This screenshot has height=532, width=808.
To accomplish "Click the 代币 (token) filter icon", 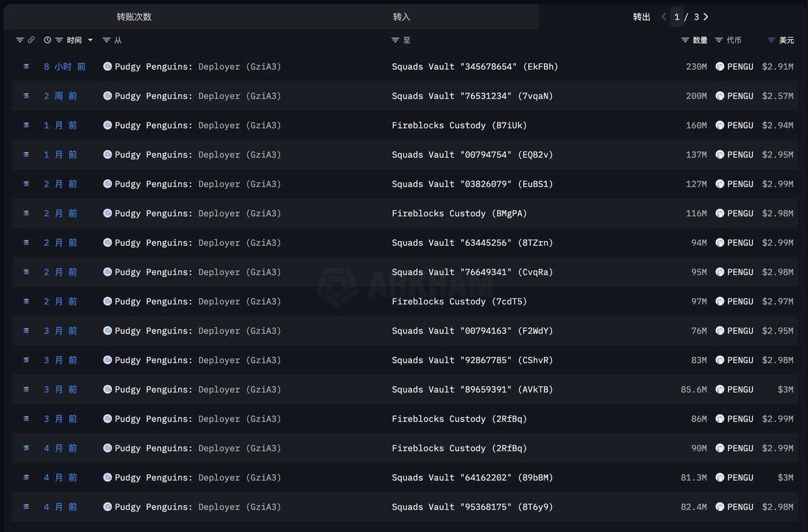I will pos(719,40).
